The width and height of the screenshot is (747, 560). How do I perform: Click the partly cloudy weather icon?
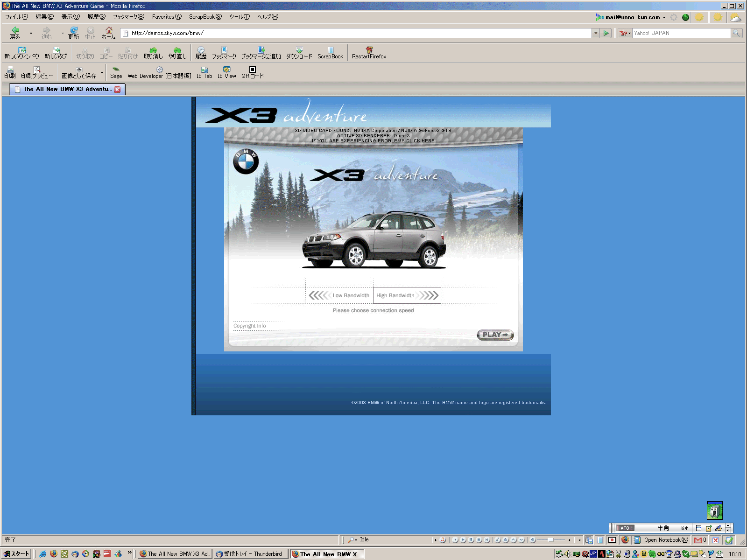pyautogui.click(x=735, y=17)
